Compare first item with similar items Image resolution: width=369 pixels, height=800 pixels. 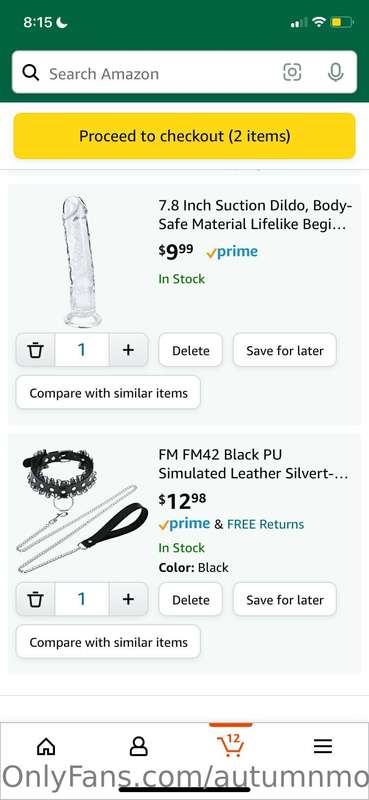pyautogui.click(x=108, y=392)
